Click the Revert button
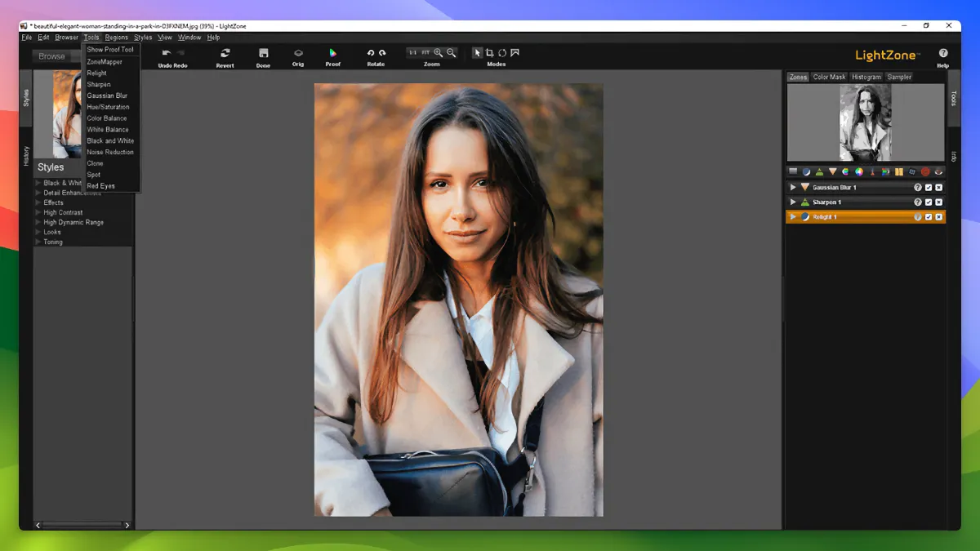Viewport: 980px width, 551px height. pyautogui.click(x=225, y=56)
